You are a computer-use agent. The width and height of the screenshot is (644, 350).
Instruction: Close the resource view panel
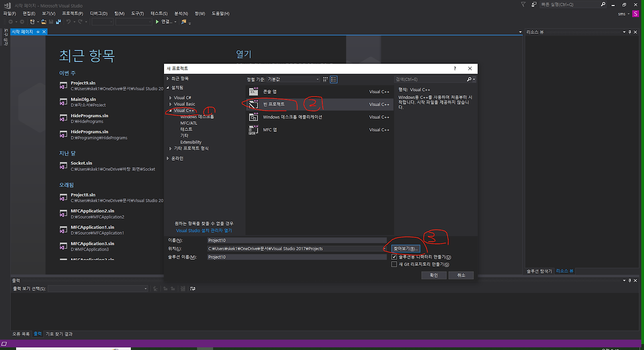[x=635, y=32]
